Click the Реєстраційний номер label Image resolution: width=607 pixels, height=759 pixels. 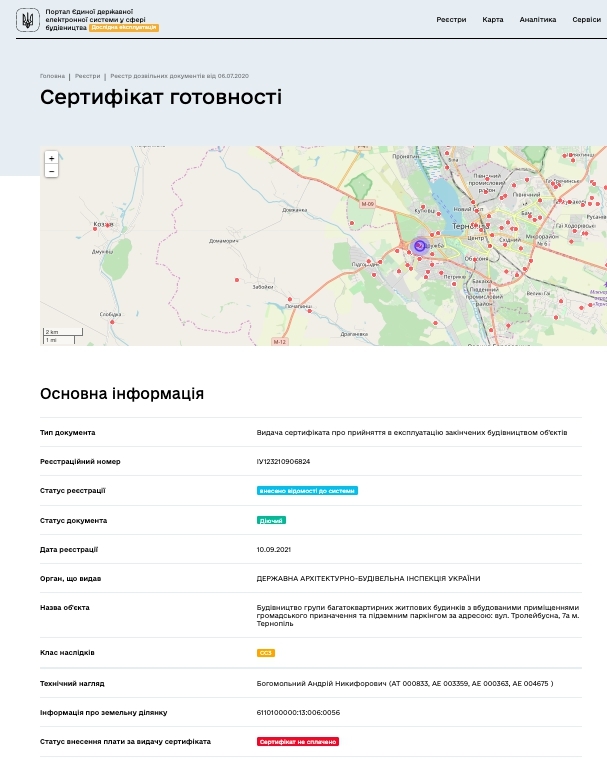pos(80,461)
